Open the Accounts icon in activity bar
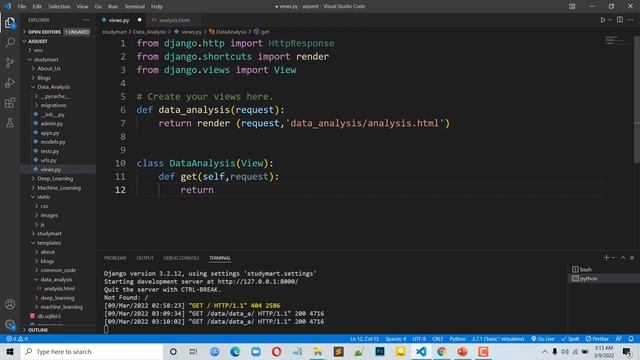 (x=10, y=304)
